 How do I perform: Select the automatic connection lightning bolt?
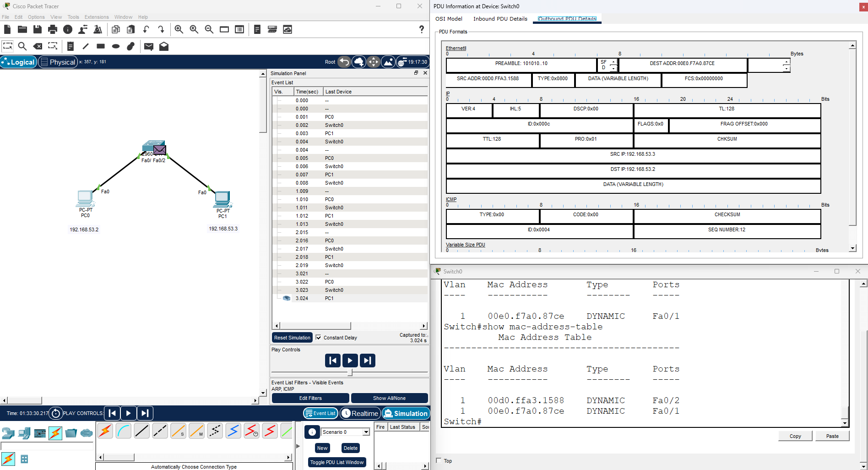(105, 431)
